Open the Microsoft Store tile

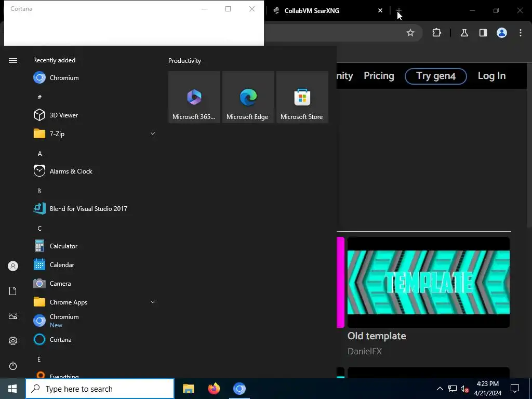pyautogui.click(x=302, y=97)
